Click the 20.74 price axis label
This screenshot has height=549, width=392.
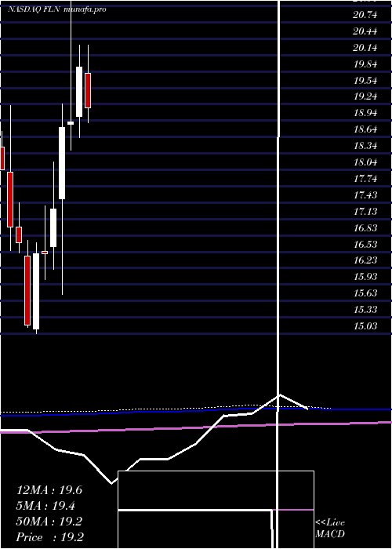365,15
